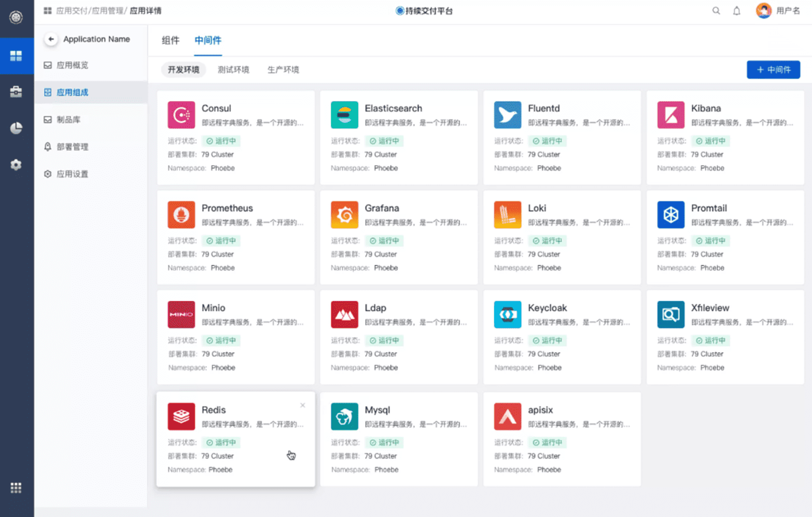Click the 运行中 status badge on Kibana
812x517 pixels.
click(x=710, y=141)
